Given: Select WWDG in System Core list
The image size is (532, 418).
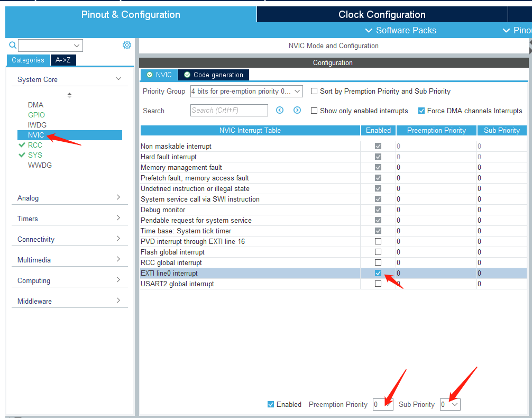Looking at the screenshot, I should (40, 165).
